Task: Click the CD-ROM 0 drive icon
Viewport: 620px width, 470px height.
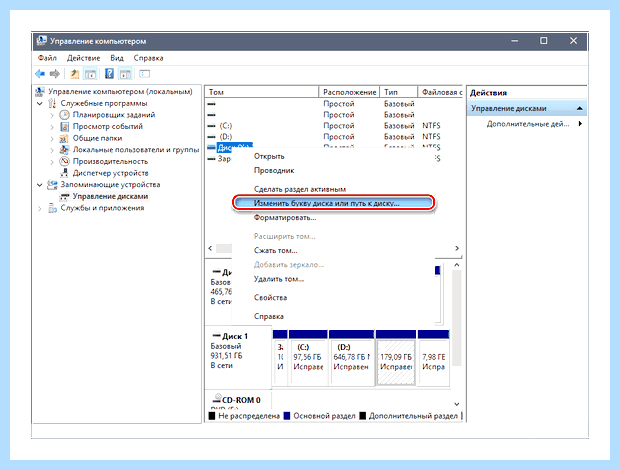Action: point(217,398)
